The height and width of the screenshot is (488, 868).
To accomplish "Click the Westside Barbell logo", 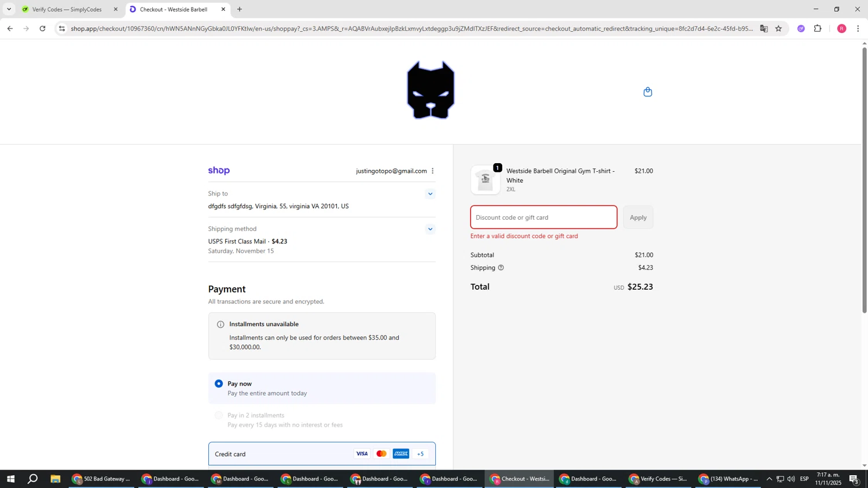I will pos(431,90).
